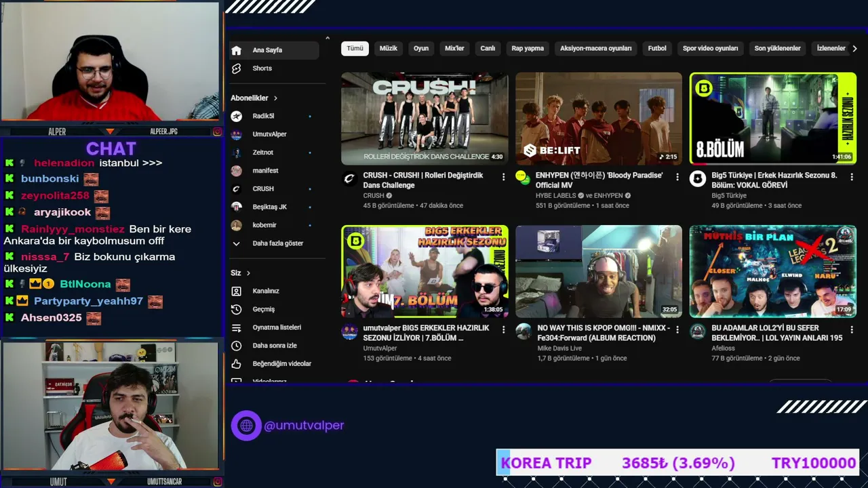Click CRUSH channel avatar beside Dans Challenge title
The height and width of the screenshot is (488, 868).
click(350, 179)
